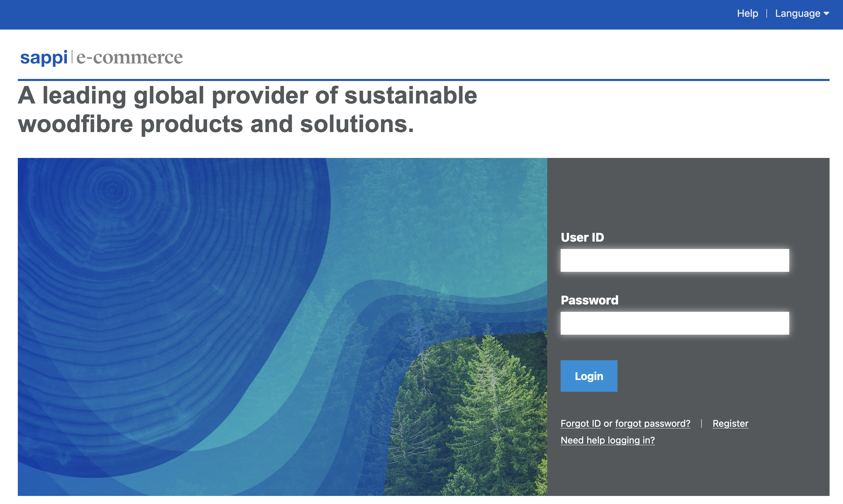Click the sappi logo
Viewport: 843px width, 504px height.
43,57
